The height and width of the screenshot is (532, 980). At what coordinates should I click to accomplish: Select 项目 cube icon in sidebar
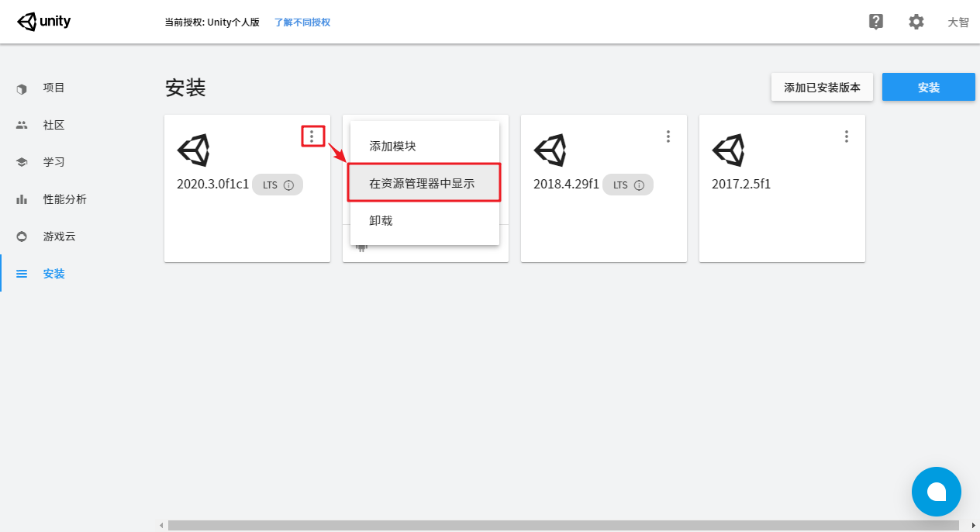[22, 88]
